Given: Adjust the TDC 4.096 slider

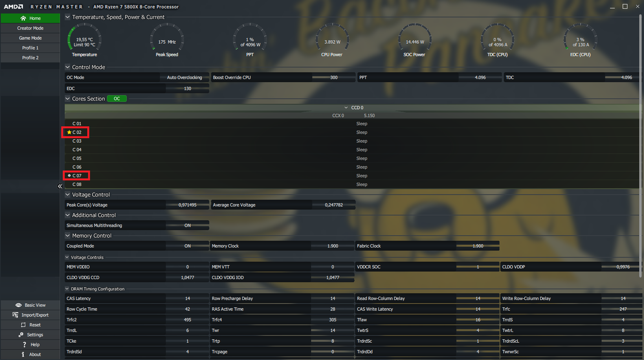Looking at the screenshot, I should (623, 77).
